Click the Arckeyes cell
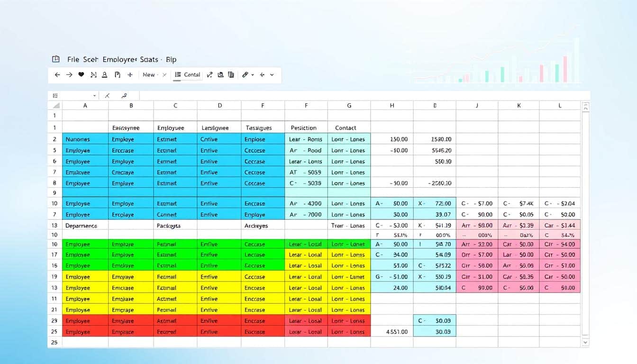 263,226
